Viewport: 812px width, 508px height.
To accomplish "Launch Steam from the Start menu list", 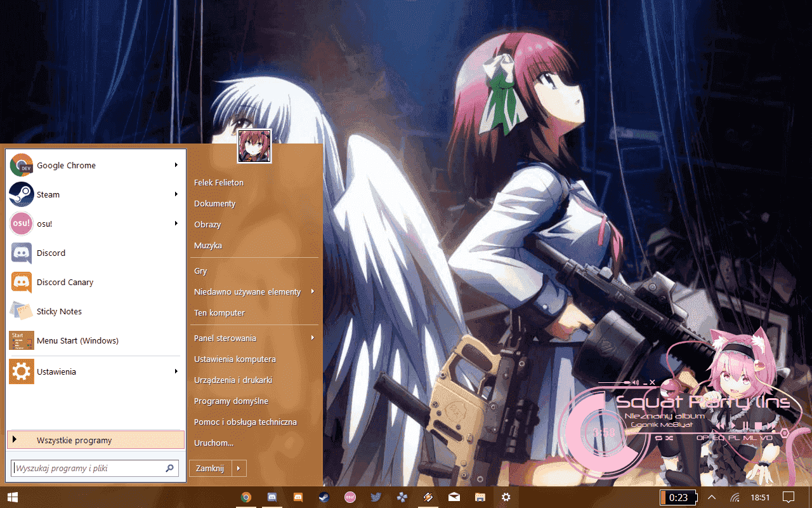I will (x=96, y=194).
